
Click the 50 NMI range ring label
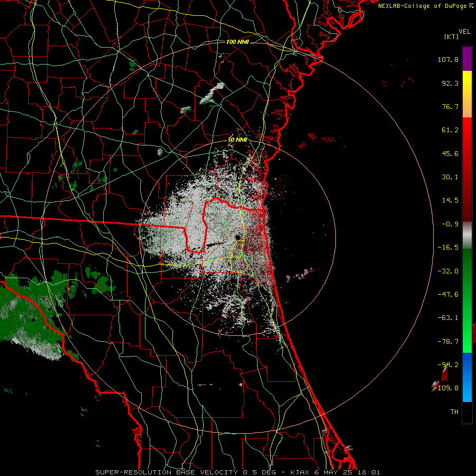[237, 140]
